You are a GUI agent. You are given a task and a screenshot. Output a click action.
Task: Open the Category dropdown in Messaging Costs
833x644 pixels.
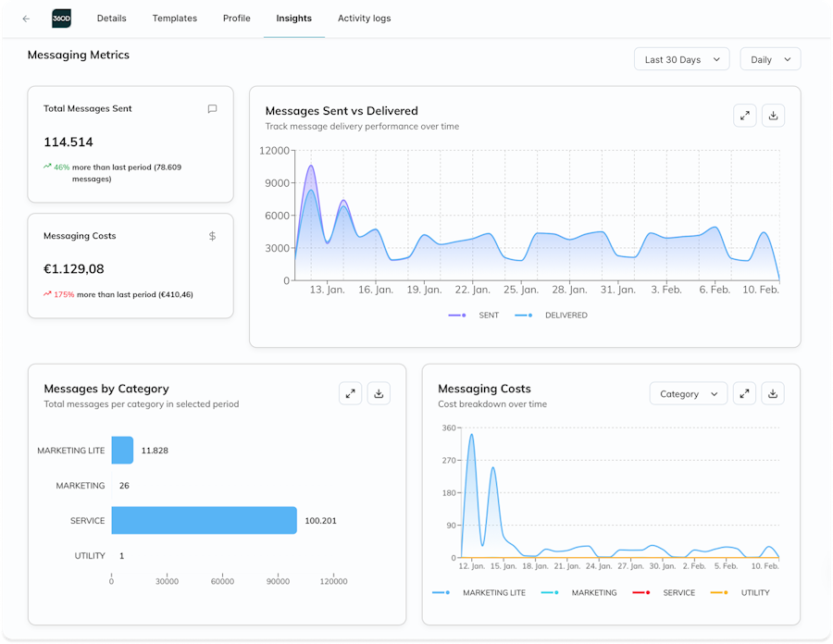(688, 394)
